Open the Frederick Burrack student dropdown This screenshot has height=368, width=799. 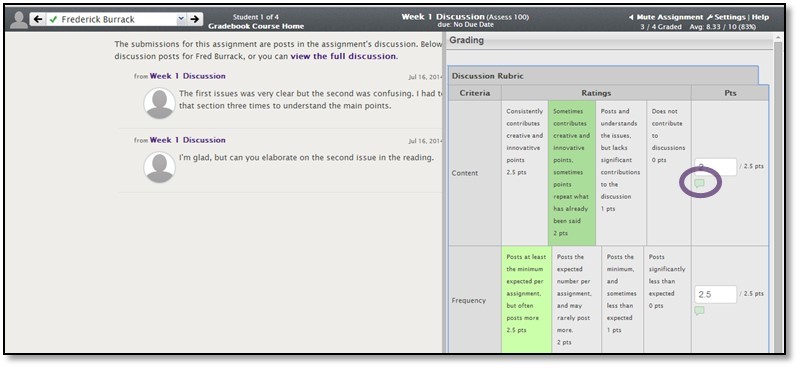[x=117, y=19]
